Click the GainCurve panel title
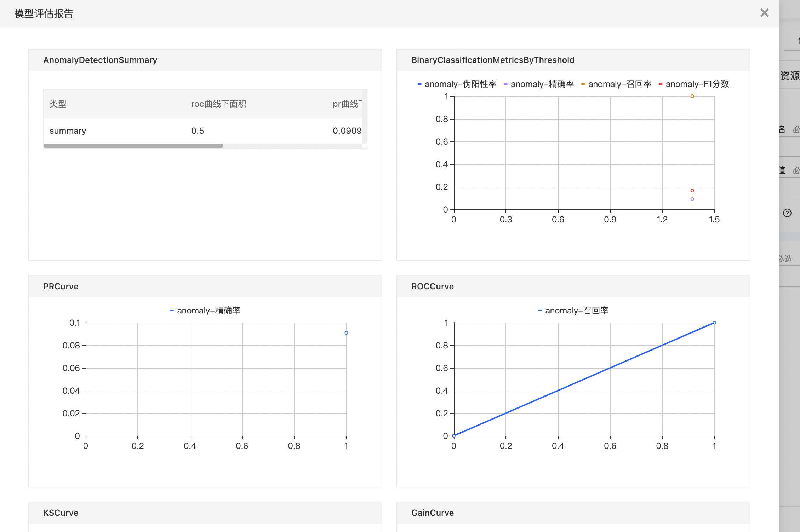 433,513
